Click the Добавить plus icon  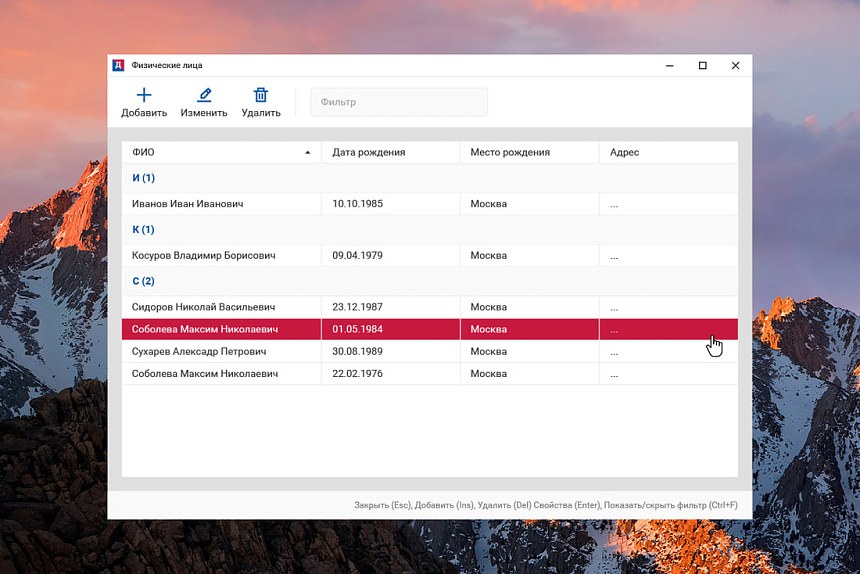click(144, 95)
